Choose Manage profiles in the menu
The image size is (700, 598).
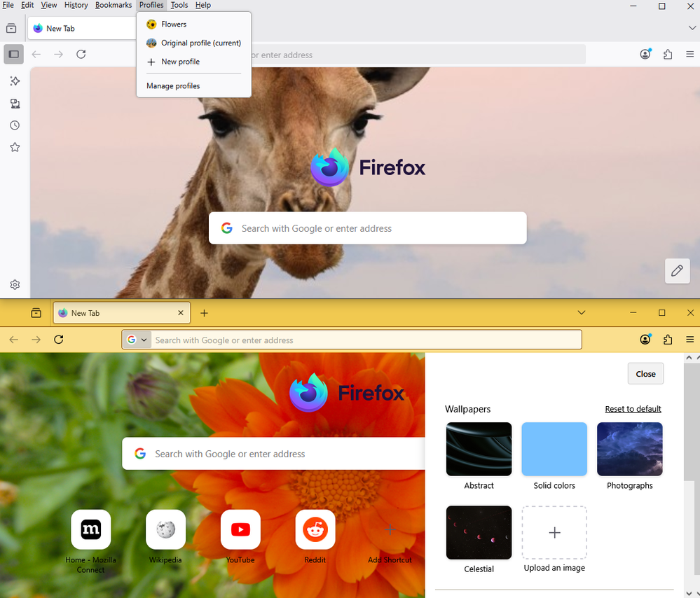[173, 86]
